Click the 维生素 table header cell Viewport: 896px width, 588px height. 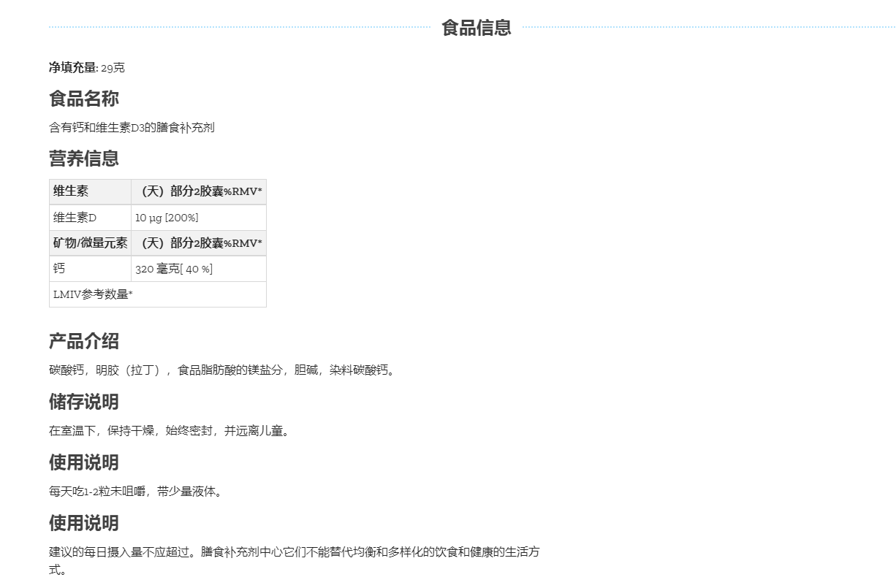[90, 191]
